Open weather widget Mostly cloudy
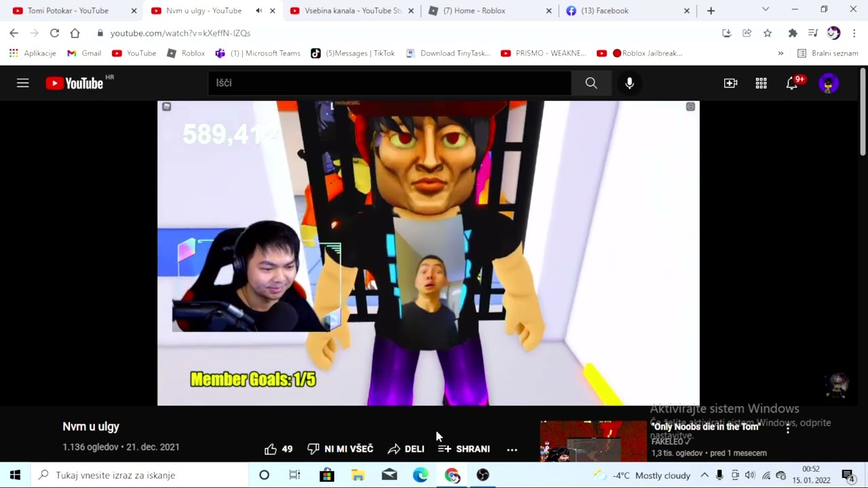This screenshot has width=868, height=488. click(642, 475)
